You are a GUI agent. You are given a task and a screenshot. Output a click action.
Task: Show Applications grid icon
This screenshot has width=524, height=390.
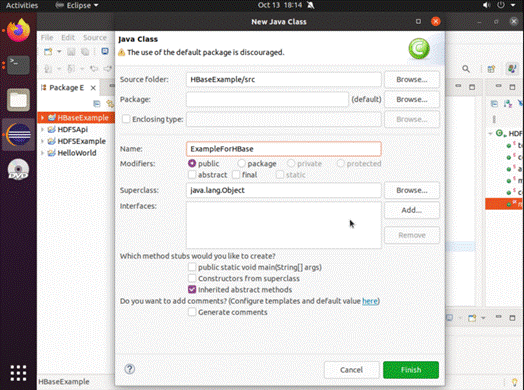18,373
